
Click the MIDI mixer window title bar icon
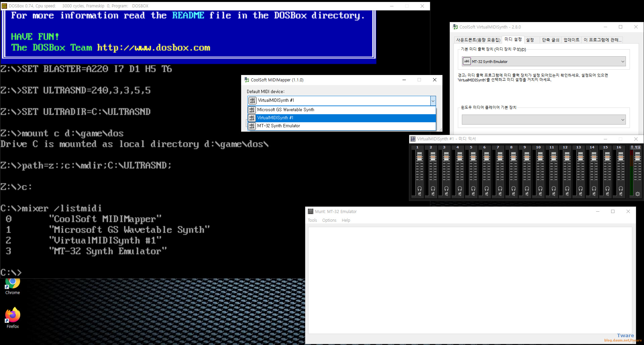413,139
